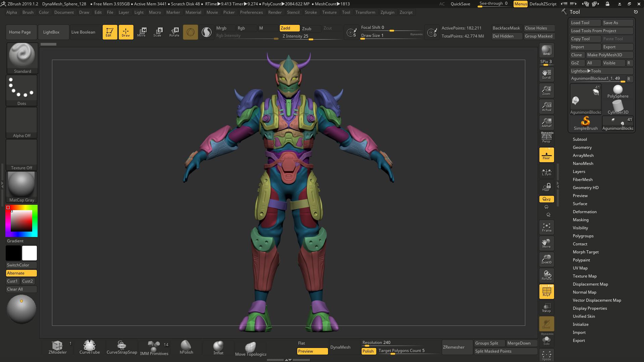This screenshot has width=644, height=362.
Task: Open the Dots stroke selector
Action: (22, 90)
